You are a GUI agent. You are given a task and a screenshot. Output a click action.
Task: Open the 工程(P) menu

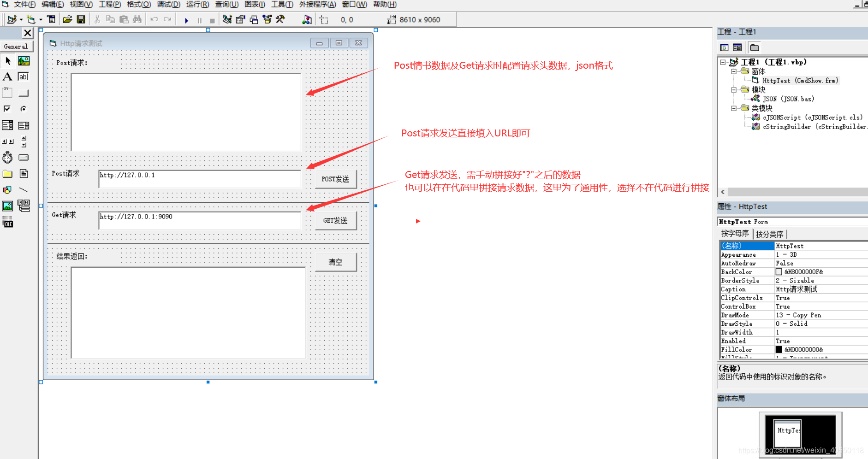(110, 4)
